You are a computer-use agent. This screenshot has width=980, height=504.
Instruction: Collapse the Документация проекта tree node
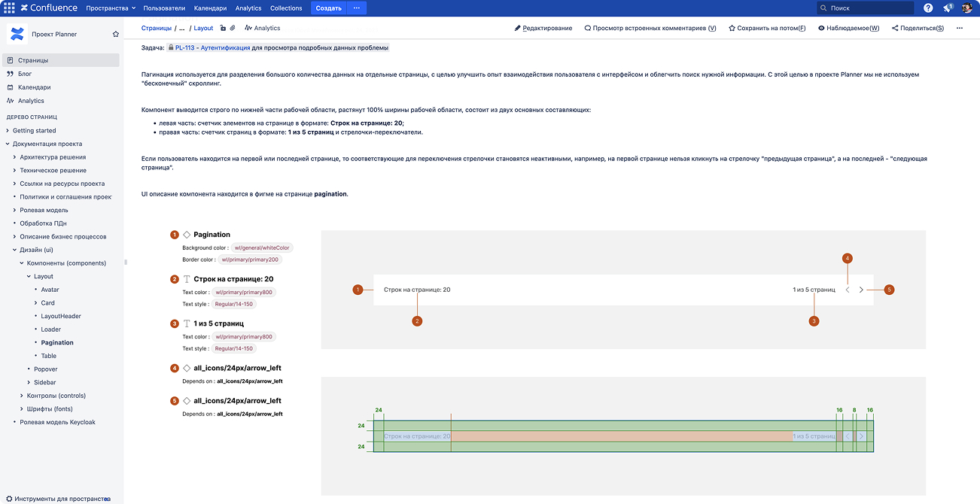click(8, 144)
